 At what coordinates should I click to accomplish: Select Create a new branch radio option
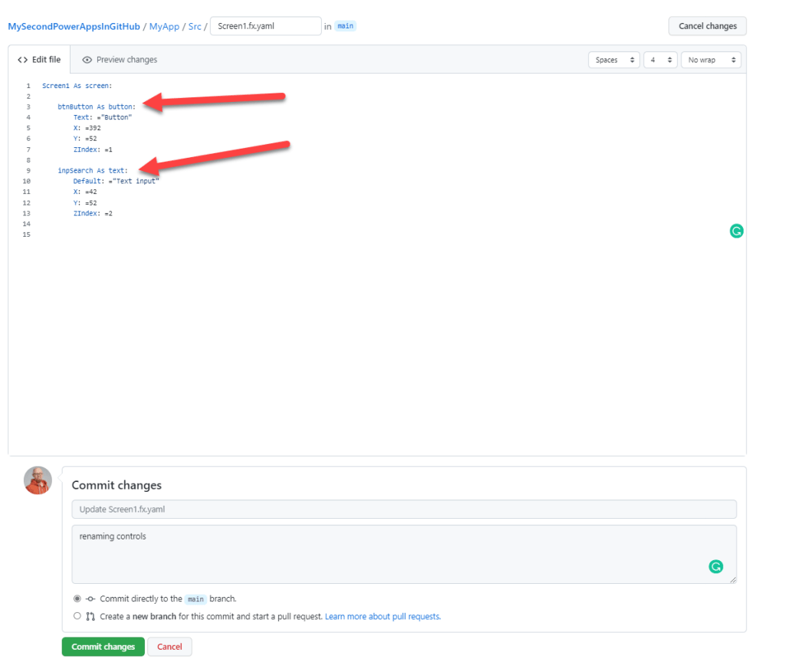[x=77, y=616]
